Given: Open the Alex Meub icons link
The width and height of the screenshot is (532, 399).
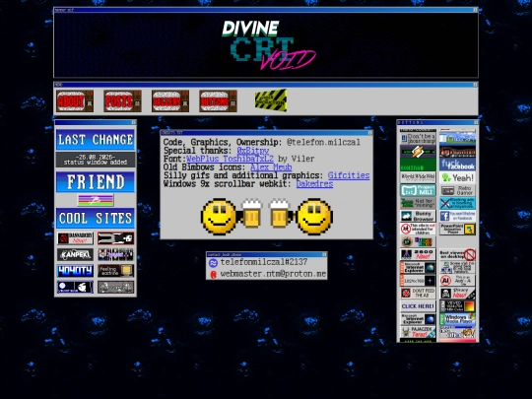Looking at the screenshot, I should tap(271, 167).
